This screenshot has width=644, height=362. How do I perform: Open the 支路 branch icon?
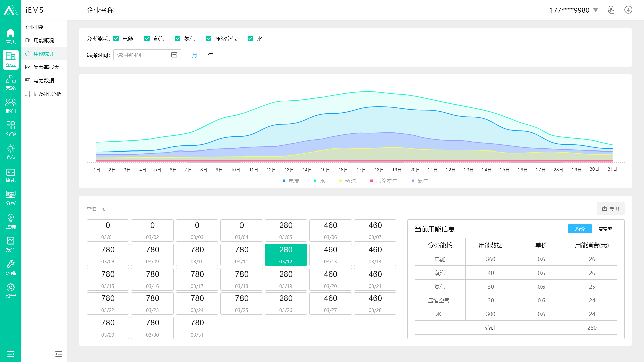click(11, 82)
